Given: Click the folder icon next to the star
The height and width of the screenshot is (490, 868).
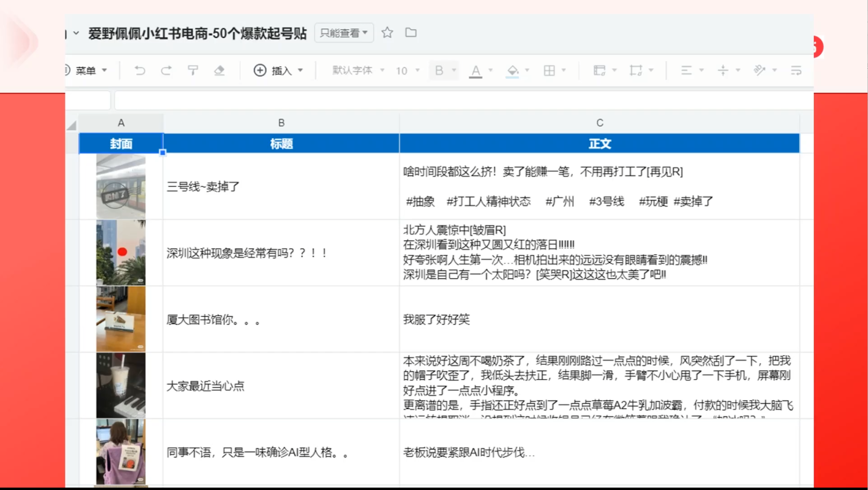Looking at the screenshot, I should pyautogui.click(x=411, y=33).
